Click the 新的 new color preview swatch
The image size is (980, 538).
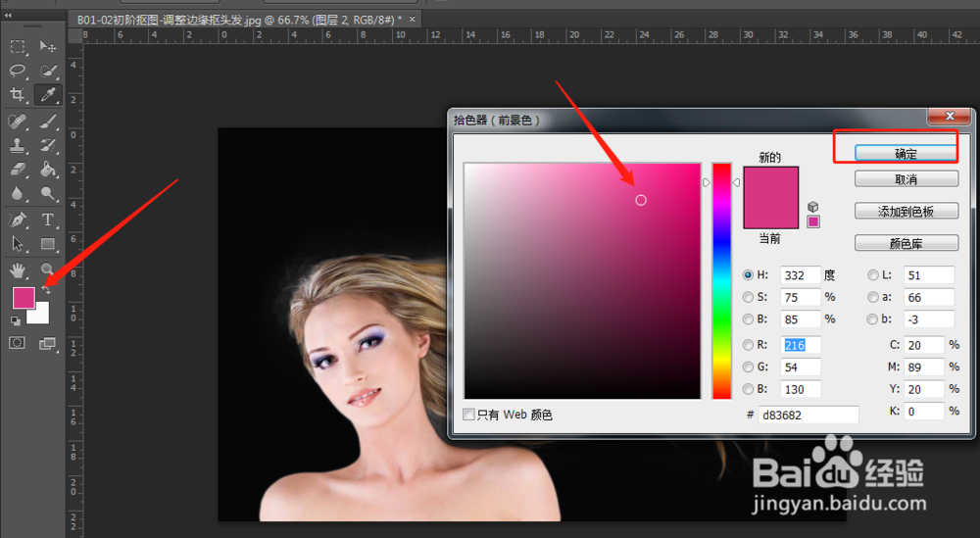(x=770, y=182)
